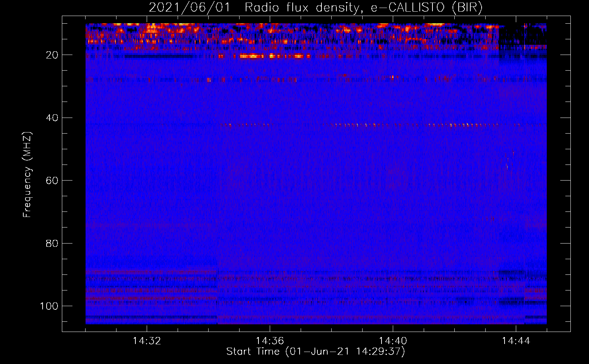Click the 60 MHz frequency tick label
Image resolution: width=589 pixels, height=364 pixels.
click(x=52, y=181)
